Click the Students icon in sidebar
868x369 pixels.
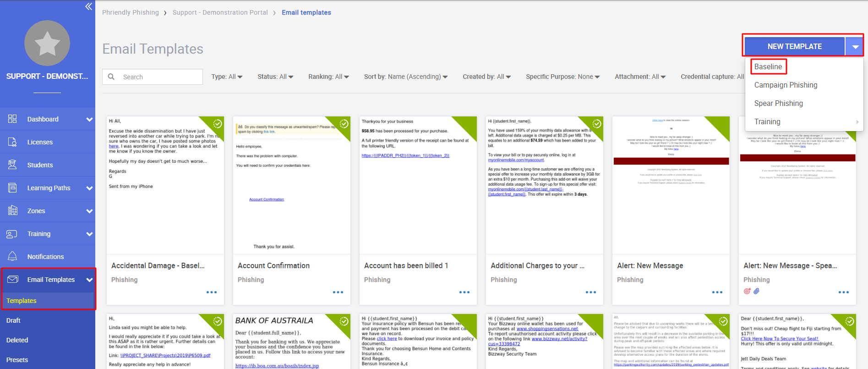tap(12, 165)
